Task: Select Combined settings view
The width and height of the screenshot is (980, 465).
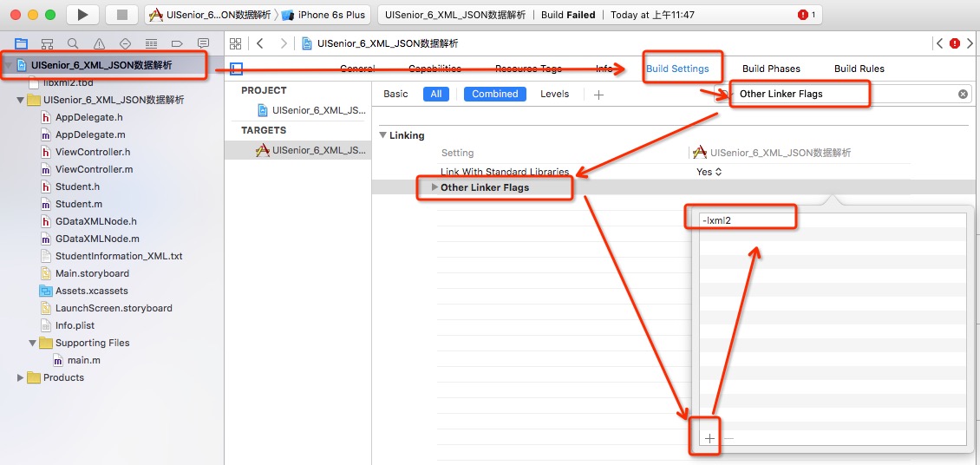Action: pos(495,94)
